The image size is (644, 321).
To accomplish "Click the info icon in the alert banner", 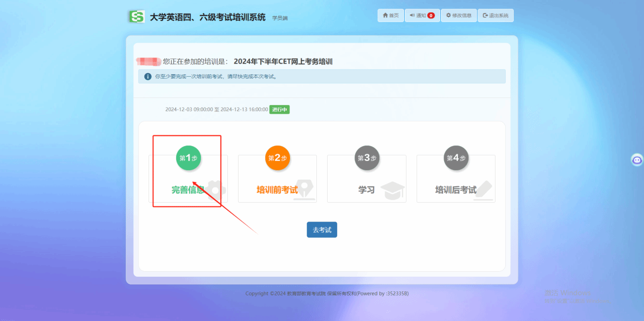I will [x=148, y=77].
